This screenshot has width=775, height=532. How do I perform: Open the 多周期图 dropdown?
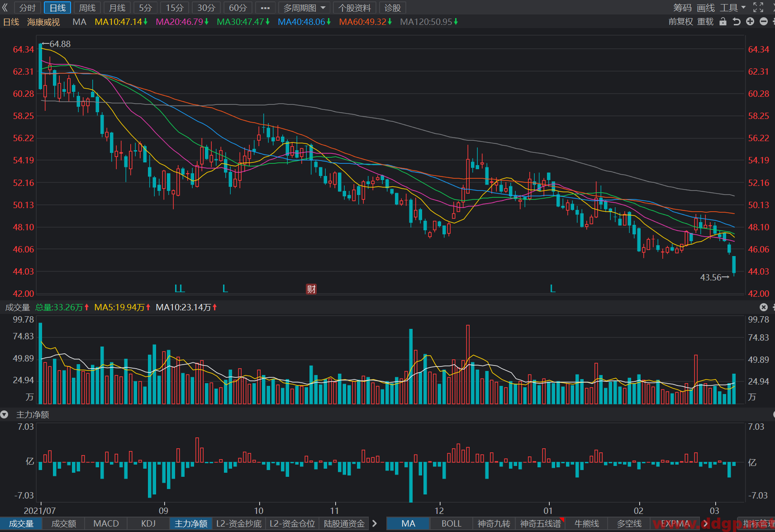point(304,8)
